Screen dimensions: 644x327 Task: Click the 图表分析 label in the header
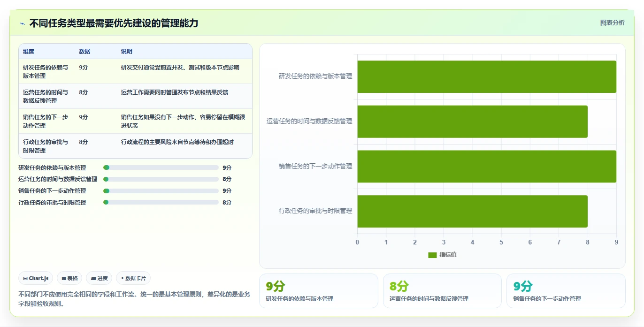(x=613, y=23)
